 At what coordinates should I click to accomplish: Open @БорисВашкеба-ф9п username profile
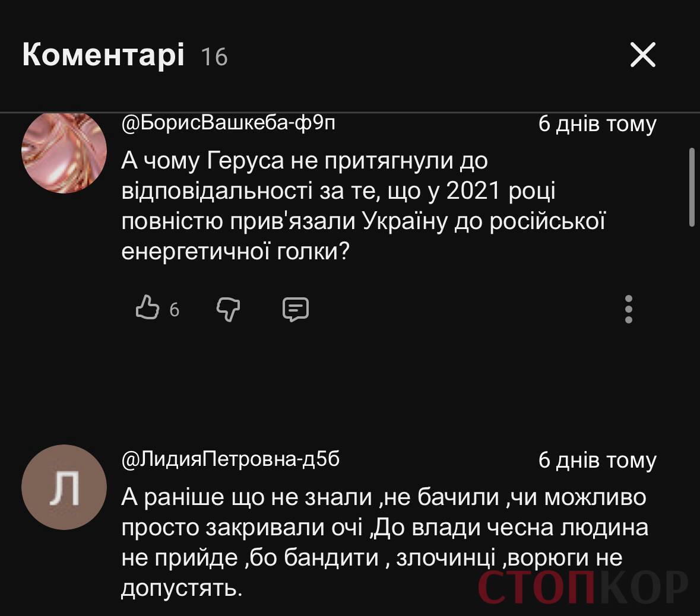[x=229, y=123]
